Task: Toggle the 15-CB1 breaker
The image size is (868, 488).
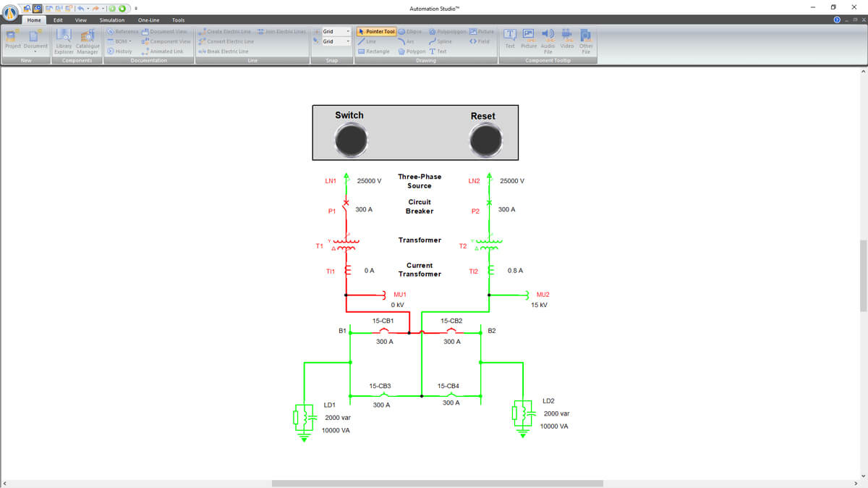Action: [x=383, y=332]
